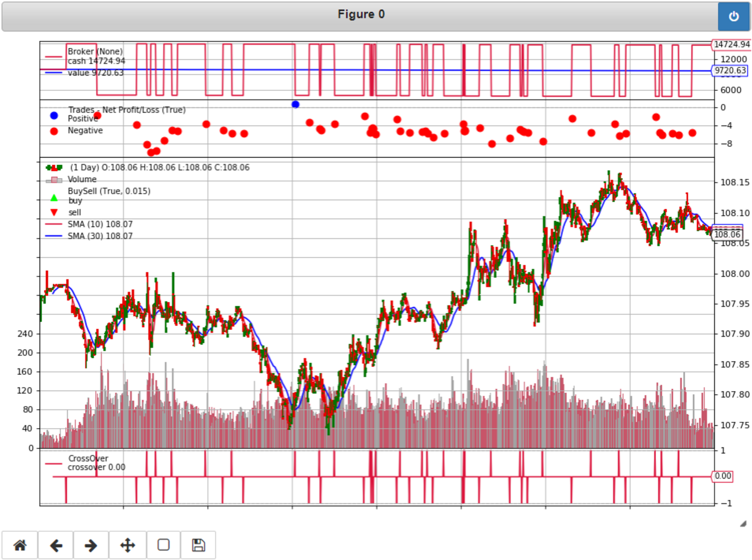Click the "(1 Day) O:108.06" OHLC legend line

point(160,167)
